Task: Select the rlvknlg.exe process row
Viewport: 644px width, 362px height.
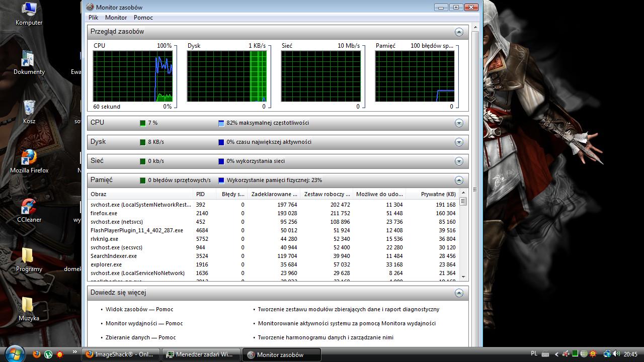Action: (x=273, y=239)
